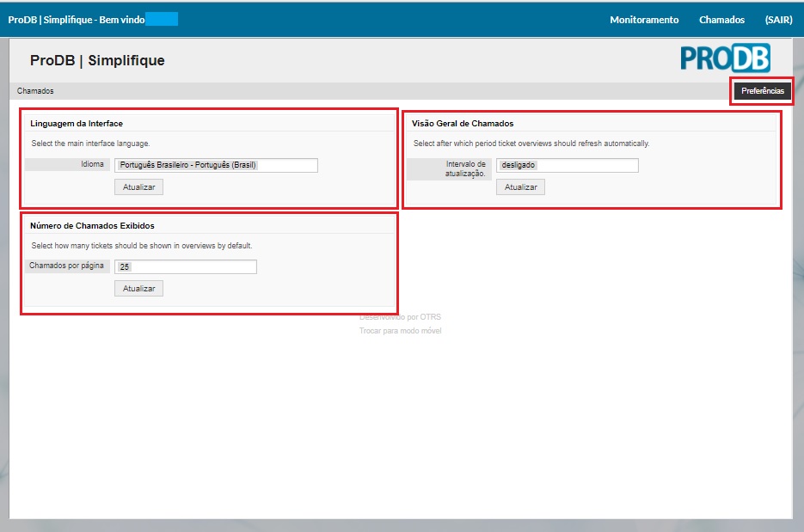
Task: Select the Linguagem da Interface heading
Action: (x=77, y=124)
